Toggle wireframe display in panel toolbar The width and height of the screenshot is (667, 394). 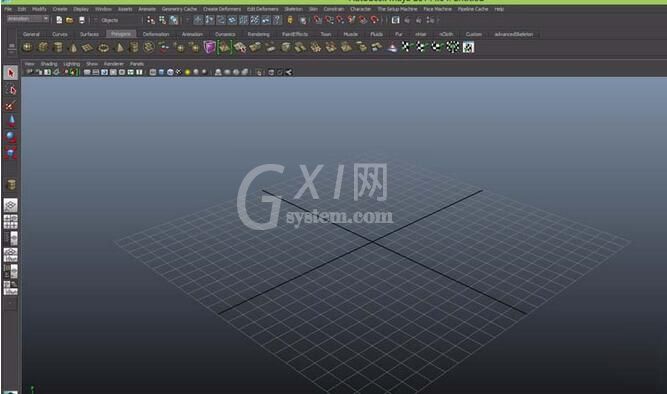pos(153,72)
